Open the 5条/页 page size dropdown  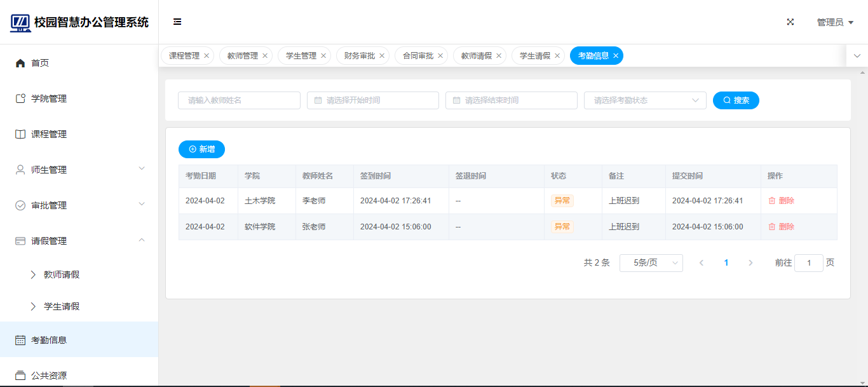tap(651, 263)
